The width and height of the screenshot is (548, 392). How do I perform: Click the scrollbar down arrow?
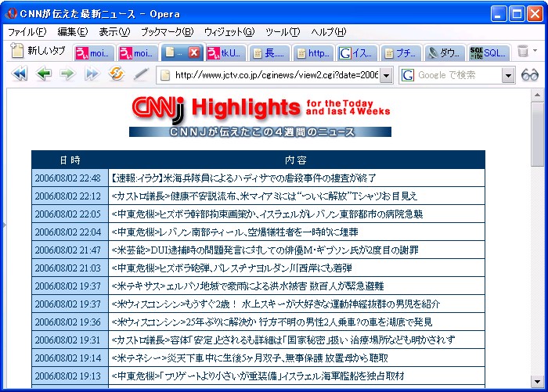(x=537, y=381)
